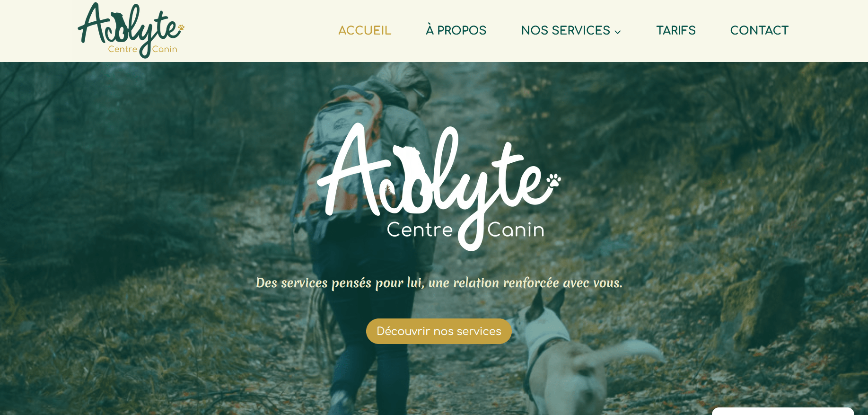Click the white 'Centre' text in hero logo
The image size is (868, 415).
point(420,230)
